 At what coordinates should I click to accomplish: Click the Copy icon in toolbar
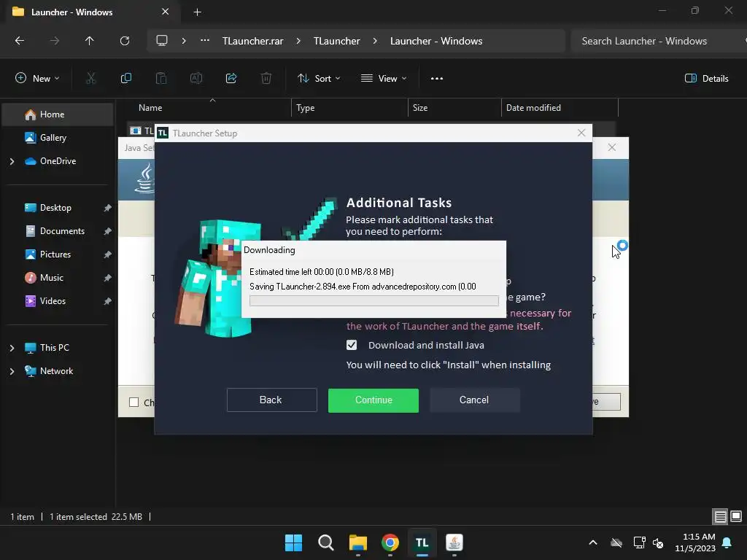tap(125, 79)
